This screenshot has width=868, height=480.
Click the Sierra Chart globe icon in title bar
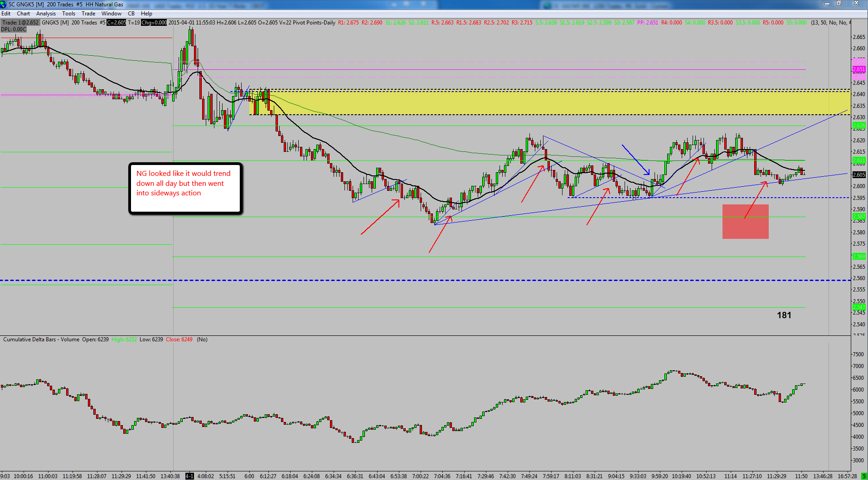click(4, 5)
